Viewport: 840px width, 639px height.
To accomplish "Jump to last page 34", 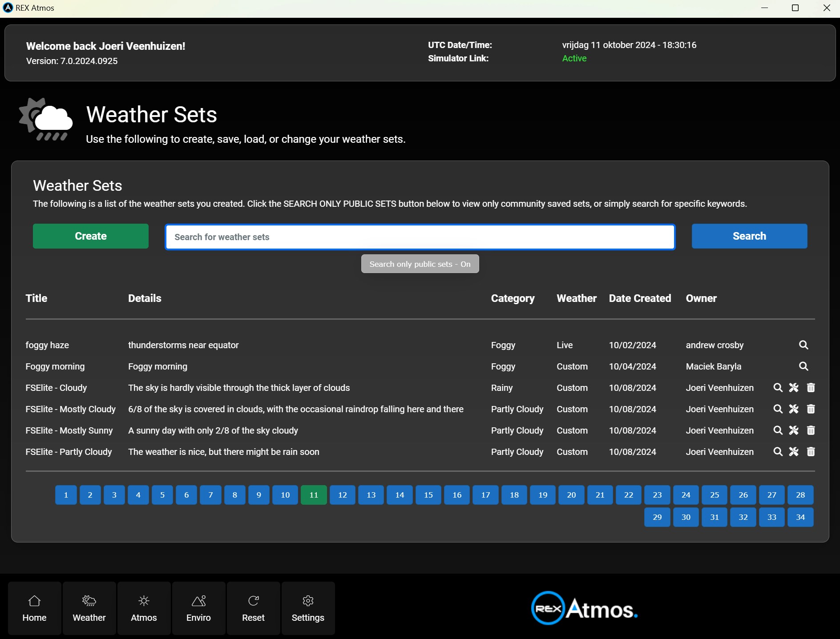I will (800, 517).
